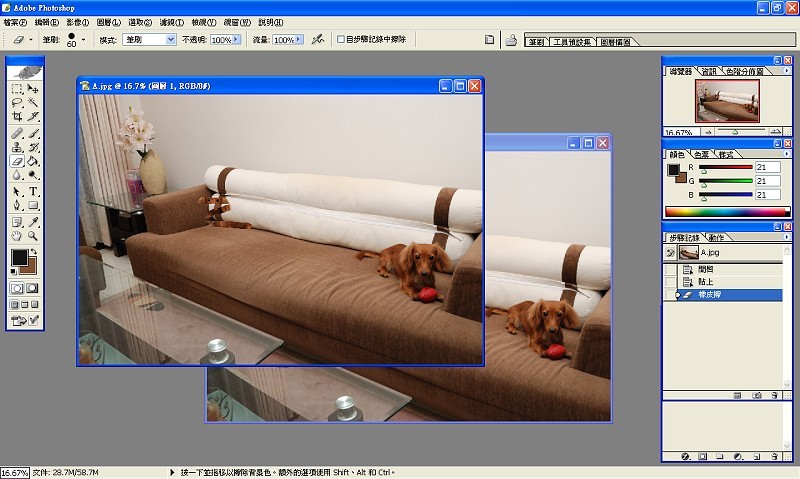The width and height of the screenshot is (800, 479).
Task: Switch to the 色票 Swatches tab
Action: tap(702, 154)
